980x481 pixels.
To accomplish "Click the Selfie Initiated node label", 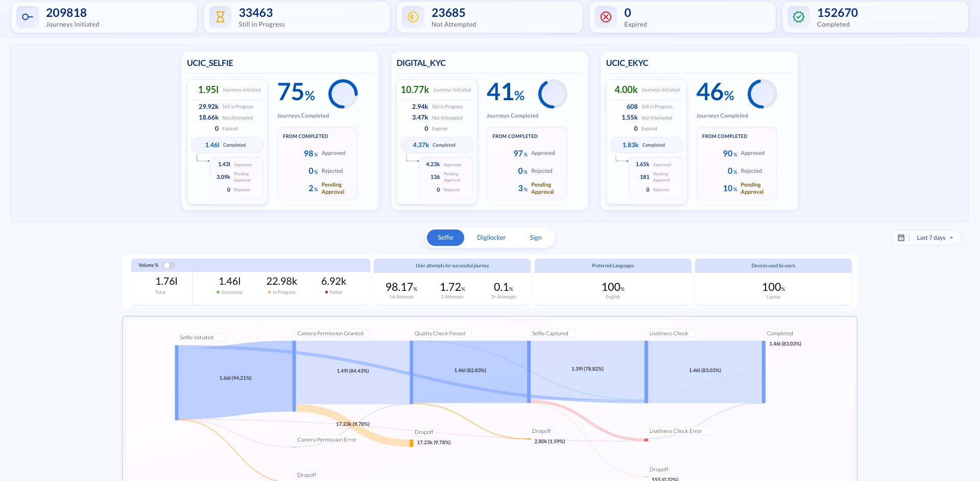I will [x=201, y=337].
